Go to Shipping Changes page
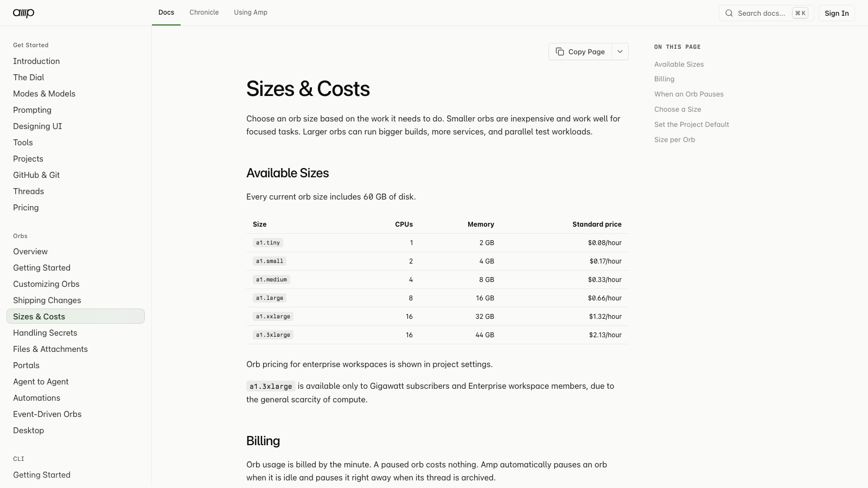This screenshot has width=868, height=488. tap(47, 300)
